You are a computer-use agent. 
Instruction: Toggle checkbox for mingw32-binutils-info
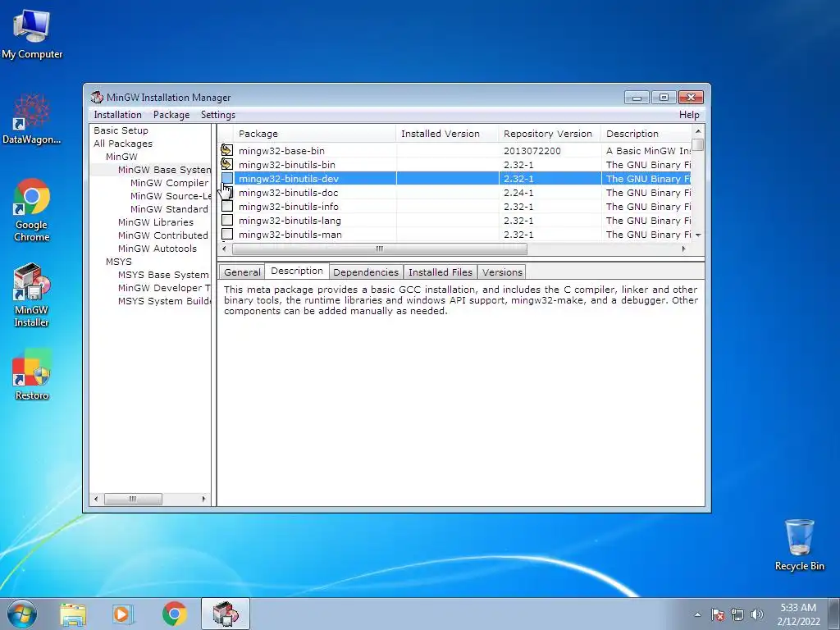pyautogui.click(x=227, y=206)
